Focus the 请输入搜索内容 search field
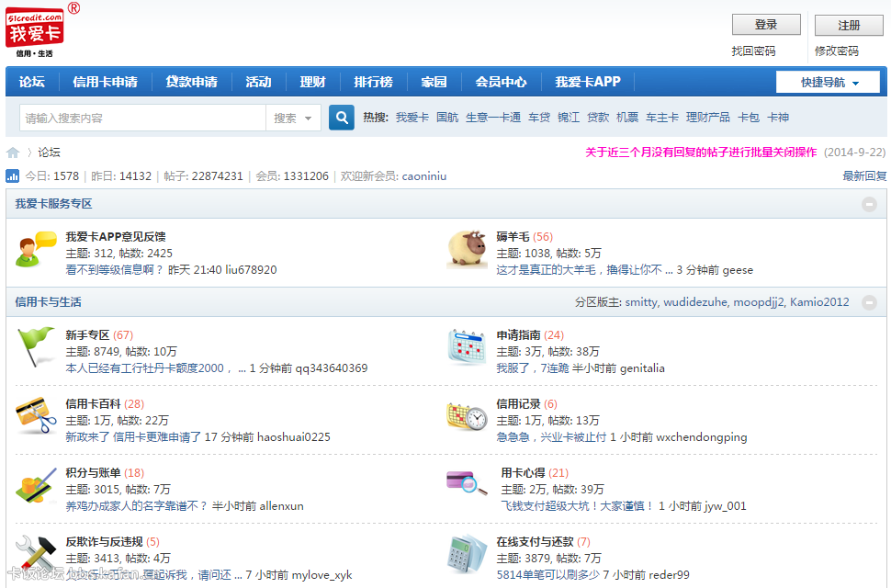891x588 pixels. 142,119
